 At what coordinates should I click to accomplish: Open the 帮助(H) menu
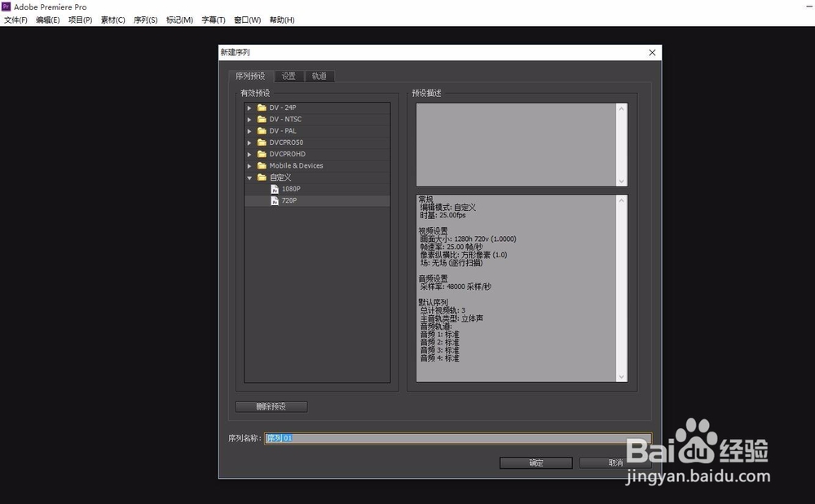tap(282, 20)
